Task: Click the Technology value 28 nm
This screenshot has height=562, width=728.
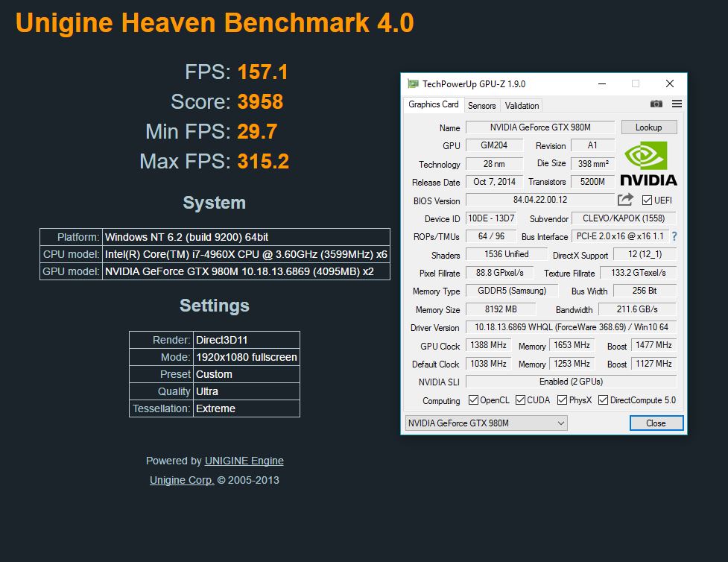Action: [x=494, y=163]
